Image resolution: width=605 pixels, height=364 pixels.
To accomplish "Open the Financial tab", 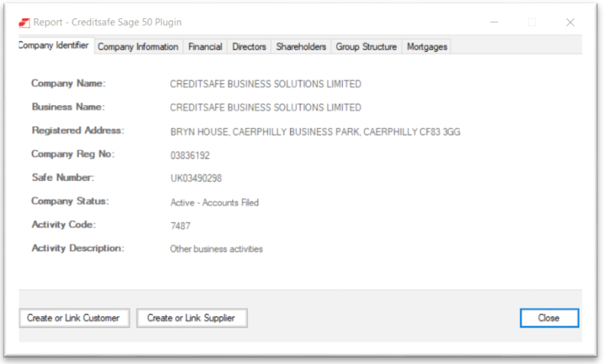I will coord(205,47).
